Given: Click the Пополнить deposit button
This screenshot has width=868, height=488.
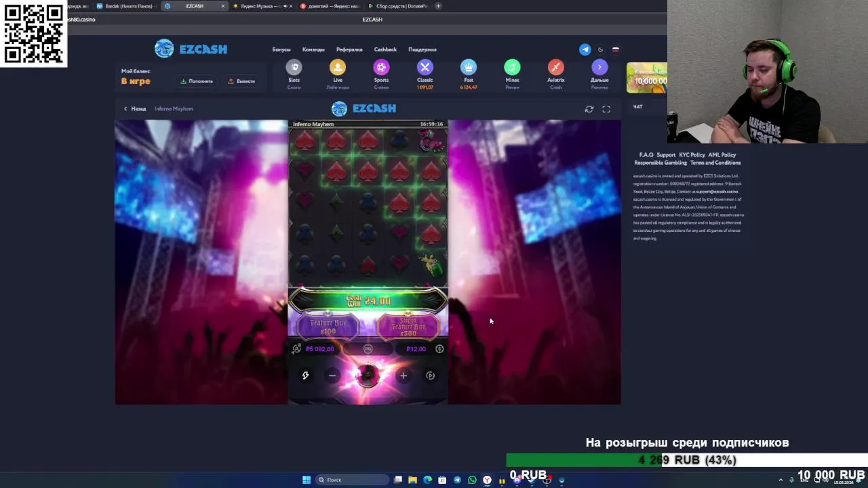Looking at the screenshot, I should pyautogui.click(x=197, y=81).
